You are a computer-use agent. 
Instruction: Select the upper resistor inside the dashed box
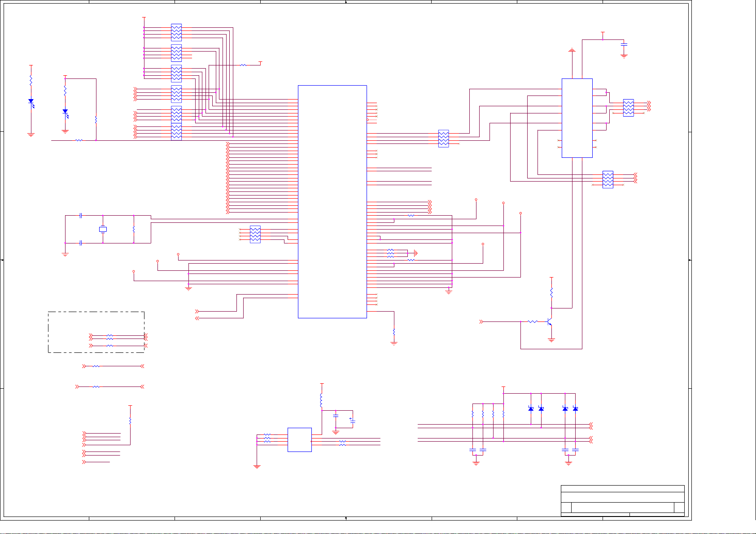pyautogui.click(x=109, y=336)
